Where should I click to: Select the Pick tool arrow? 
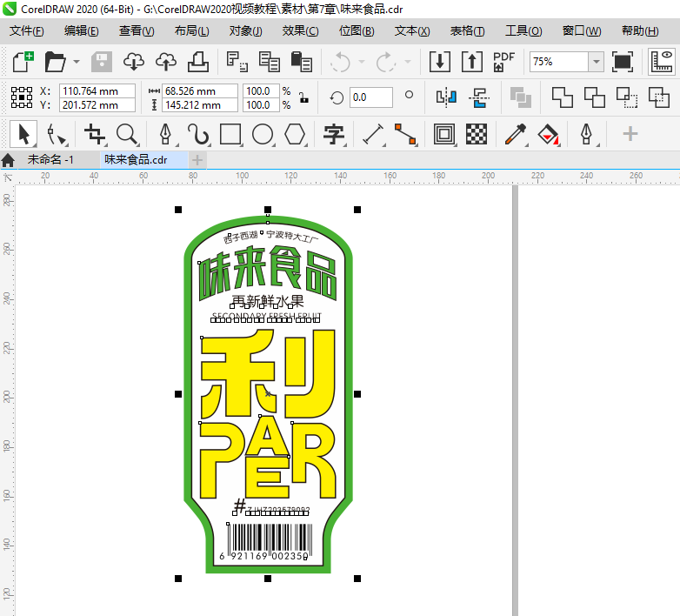click(23, 134)
